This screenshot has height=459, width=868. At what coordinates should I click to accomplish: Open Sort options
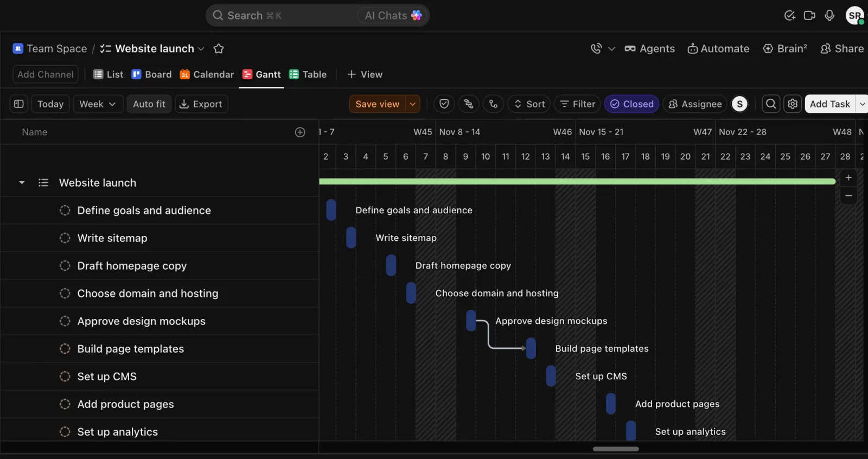coord(529,104)
